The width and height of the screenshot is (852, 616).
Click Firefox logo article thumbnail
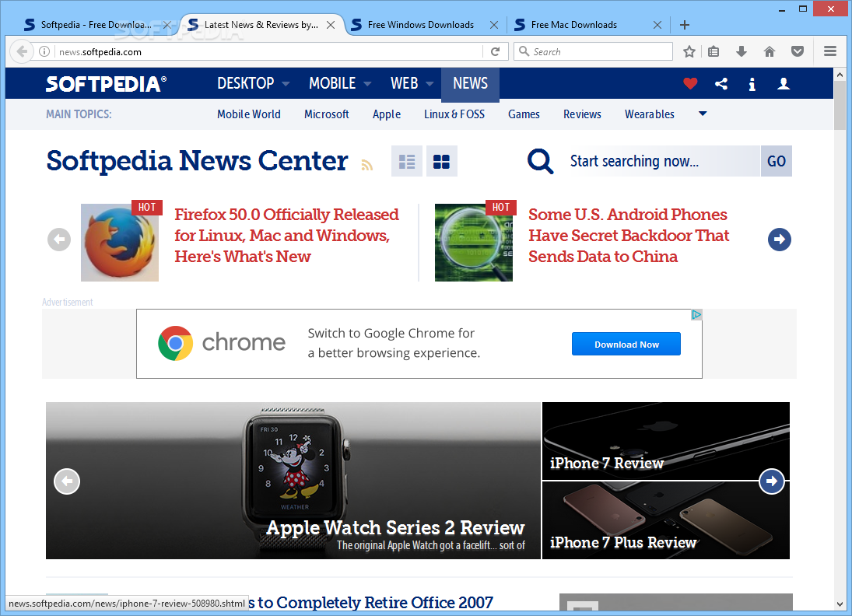tap(120, 243)
